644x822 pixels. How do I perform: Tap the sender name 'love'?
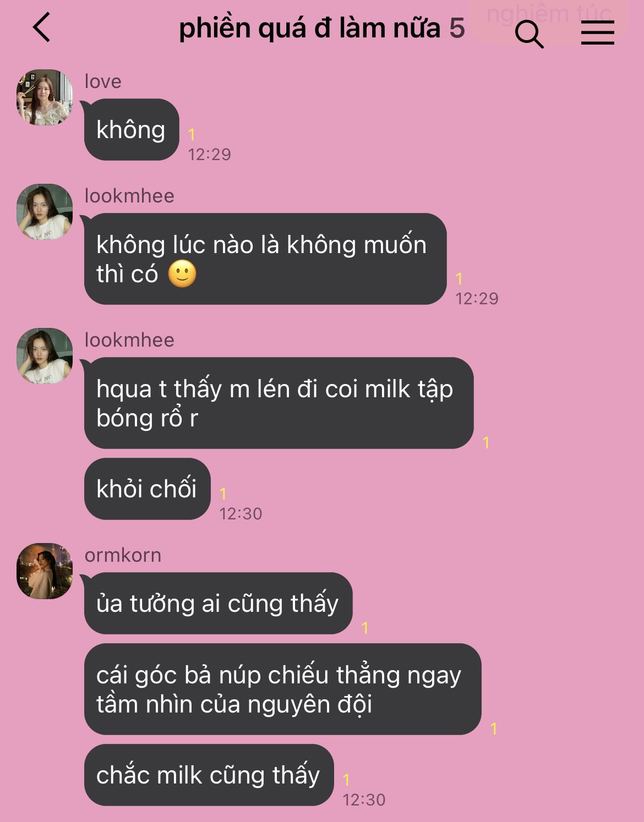pos(103,81)
